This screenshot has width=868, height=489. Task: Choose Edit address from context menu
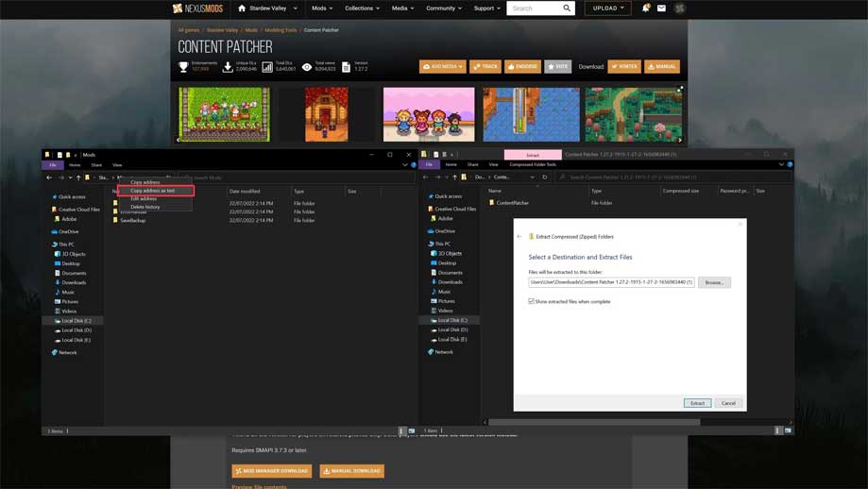coord(144,198)
